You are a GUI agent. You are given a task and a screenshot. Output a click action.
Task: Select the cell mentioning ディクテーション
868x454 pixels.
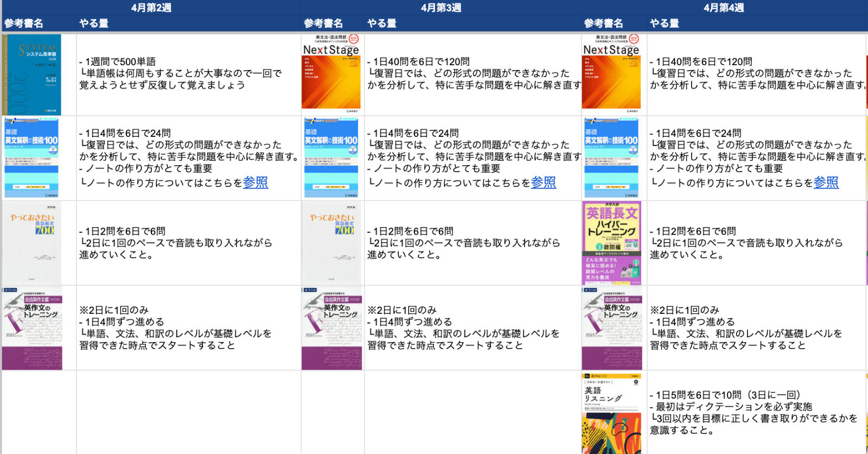tap(756, 413)
